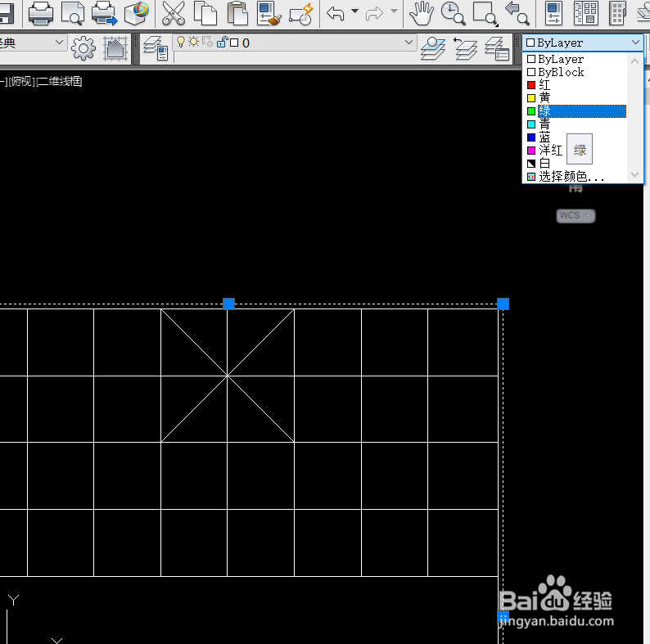The height and width of the screenshot is (644, 650).
Task: Click the Publish printer icon
Action: pyautogui.click(x=104, y=14)
